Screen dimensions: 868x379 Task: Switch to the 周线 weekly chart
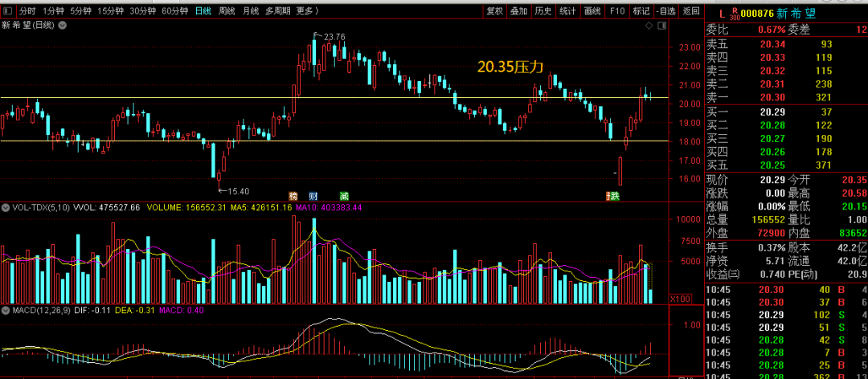227,11
